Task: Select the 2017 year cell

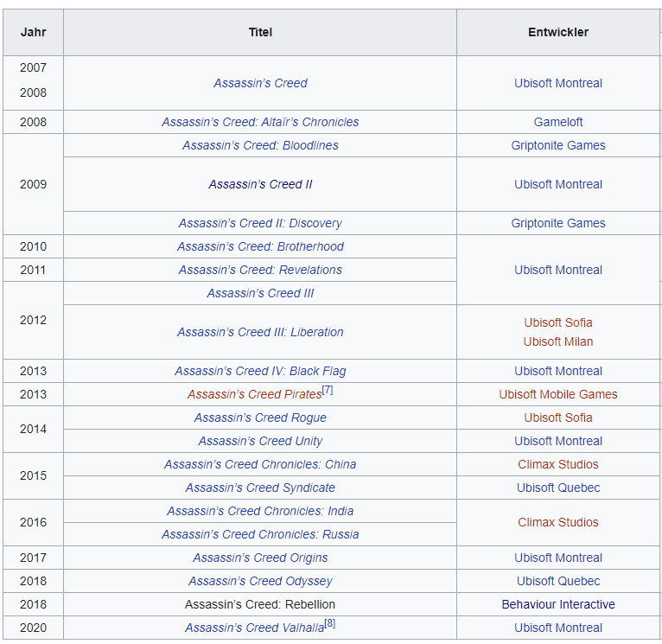Action: click(x=34, y=558)
